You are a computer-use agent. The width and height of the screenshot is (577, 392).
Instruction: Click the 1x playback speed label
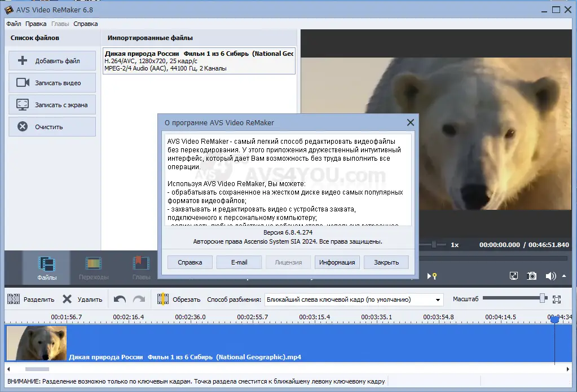(455, 245)
